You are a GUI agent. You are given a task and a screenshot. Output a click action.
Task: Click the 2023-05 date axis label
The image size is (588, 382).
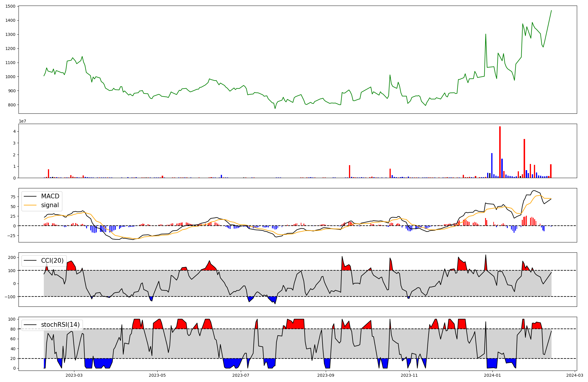[158, 375]
